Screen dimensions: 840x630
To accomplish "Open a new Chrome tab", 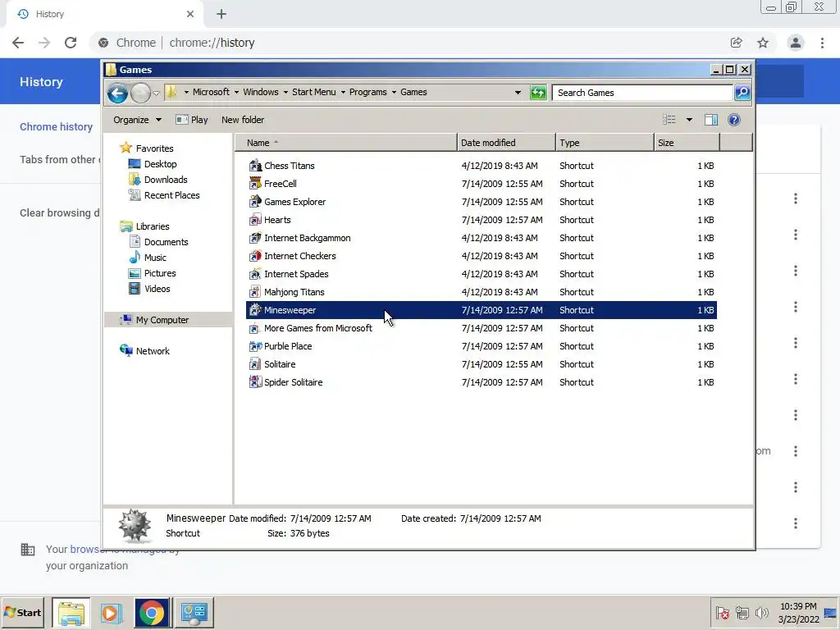I will pos(221,14).
